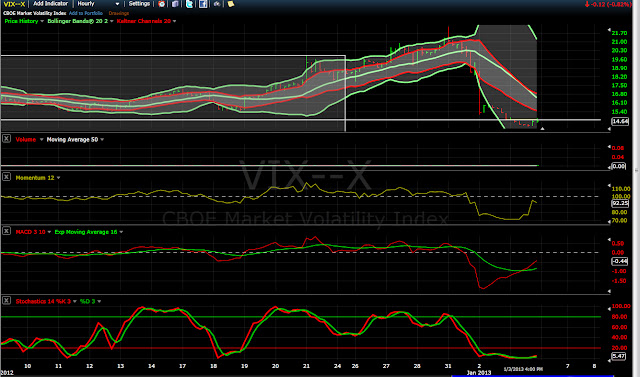Share the chart on Facebook
Image resolution: width=640 pixels, height=377 pixels.
[203, 4]
